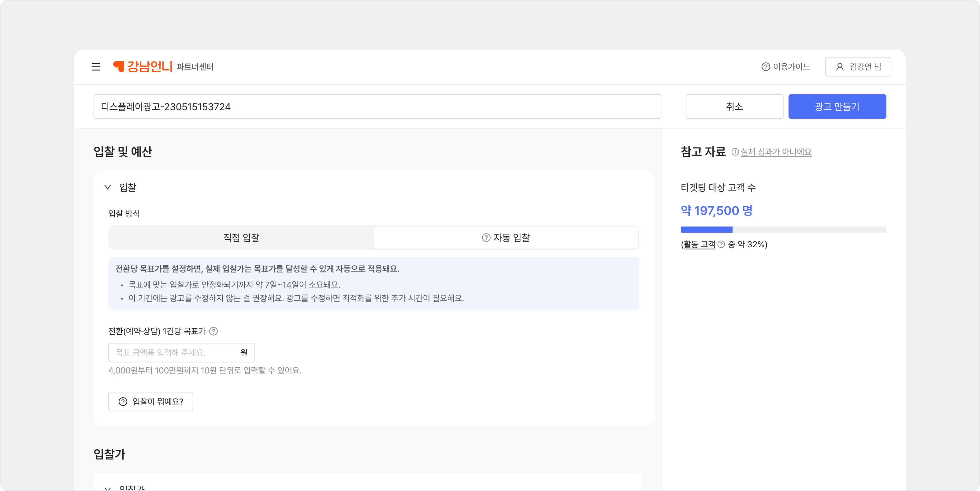Click the 파트너센터 header label

195,67
